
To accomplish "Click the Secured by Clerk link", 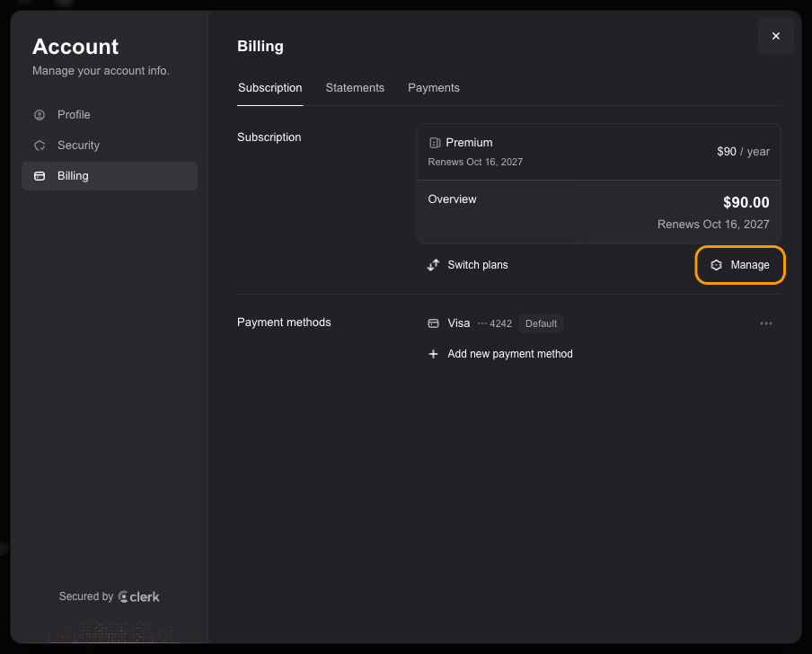I will 110,597.
